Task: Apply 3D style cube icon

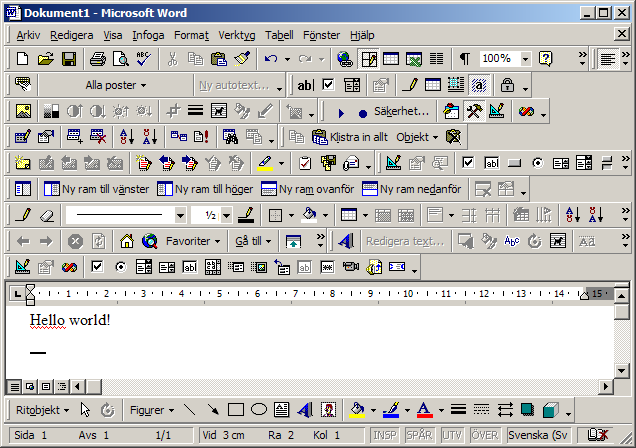Action: pyautogui.click(x=550, y=410)
